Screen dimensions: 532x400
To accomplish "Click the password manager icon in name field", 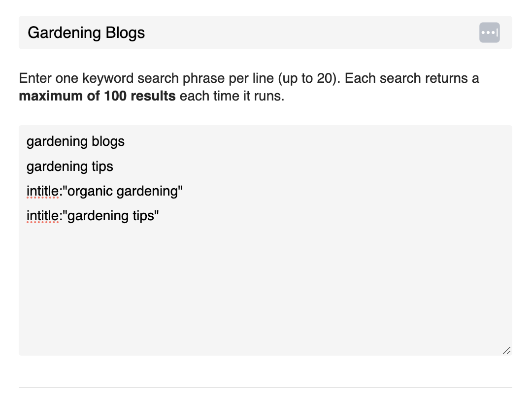I will (489, 33).
